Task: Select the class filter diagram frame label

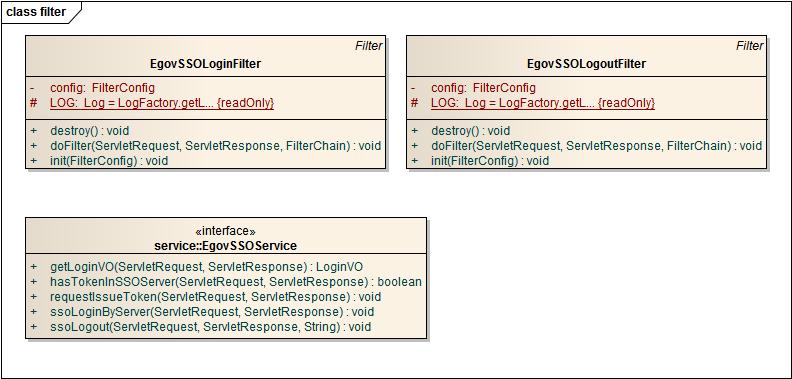Action: [36, 12]
